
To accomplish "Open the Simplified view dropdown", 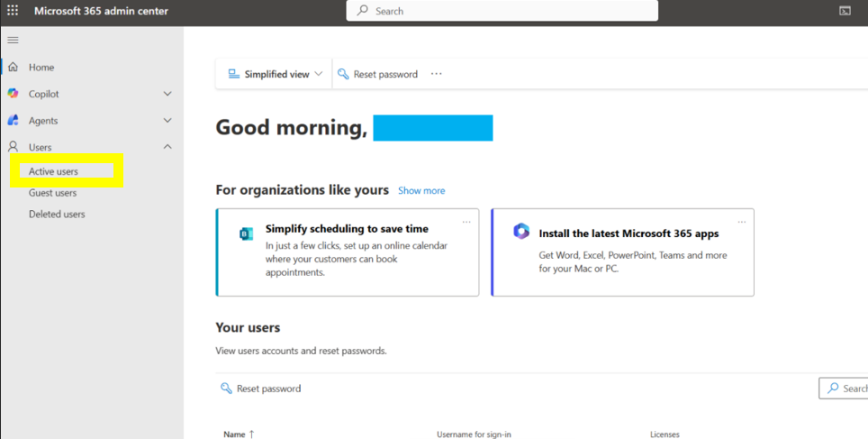I will (275, 74).
